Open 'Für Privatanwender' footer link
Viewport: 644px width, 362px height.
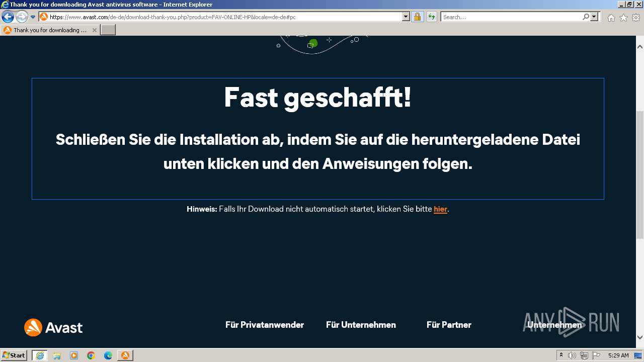(x=265, y=325)
